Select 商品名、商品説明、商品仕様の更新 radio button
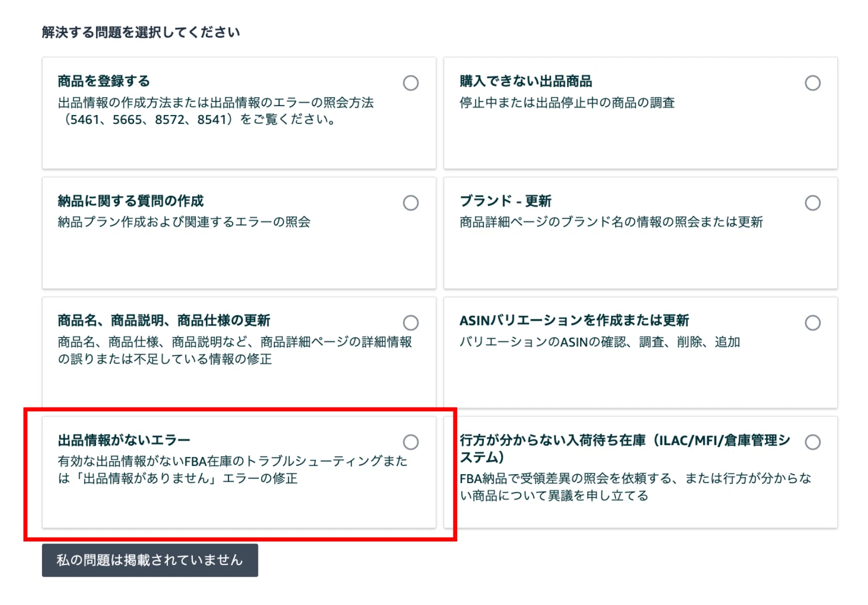The image size is (868, 605). click(x=410, y=322)
